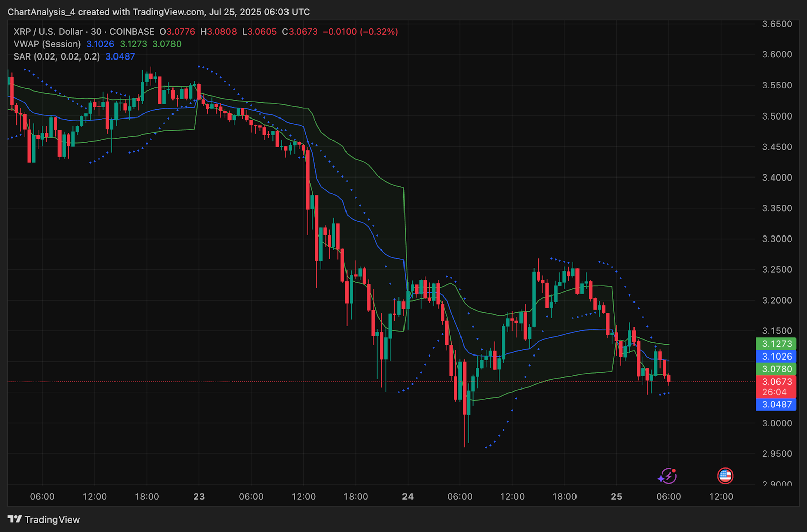Click the 26:04 candle countdown label
This screenshot has height=532, width=807.
[x=776, y=392]
